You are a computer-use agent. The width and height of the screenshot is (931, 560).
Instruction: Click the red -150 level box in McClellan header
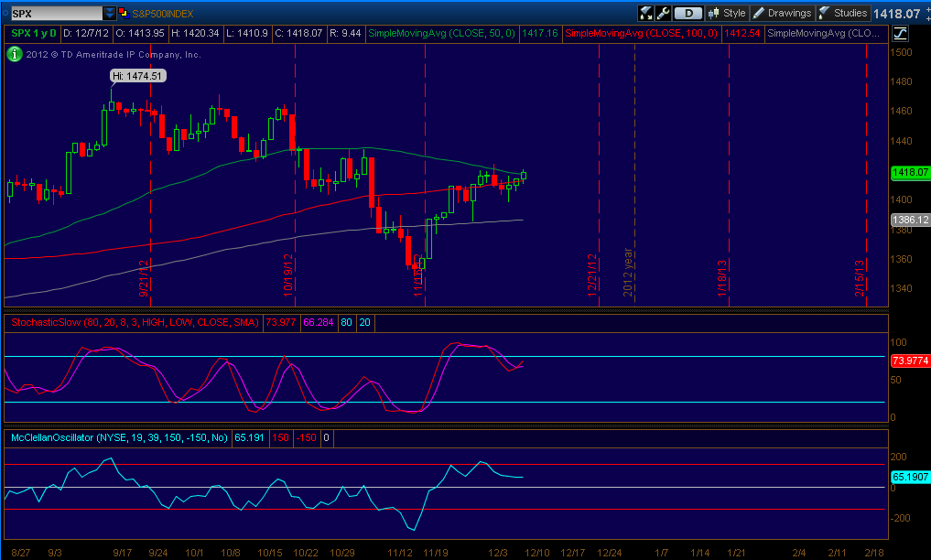coord(307,437)
